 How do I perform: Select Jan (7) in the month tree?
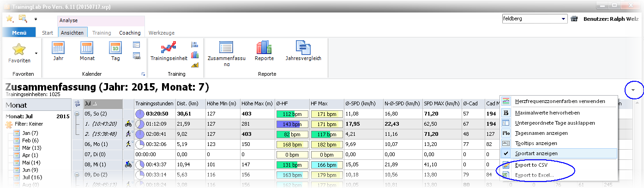[x=31, y=133]
